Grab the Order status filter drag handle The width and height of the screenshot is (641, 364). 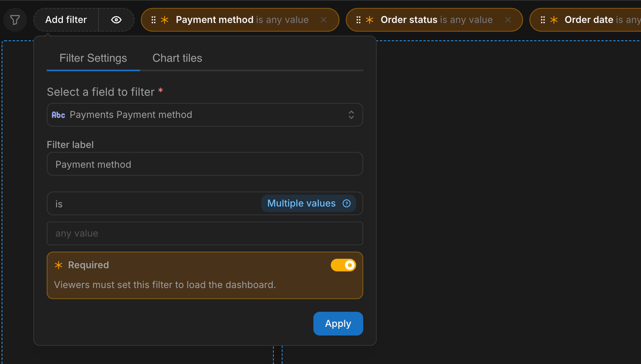click(358, 20)
